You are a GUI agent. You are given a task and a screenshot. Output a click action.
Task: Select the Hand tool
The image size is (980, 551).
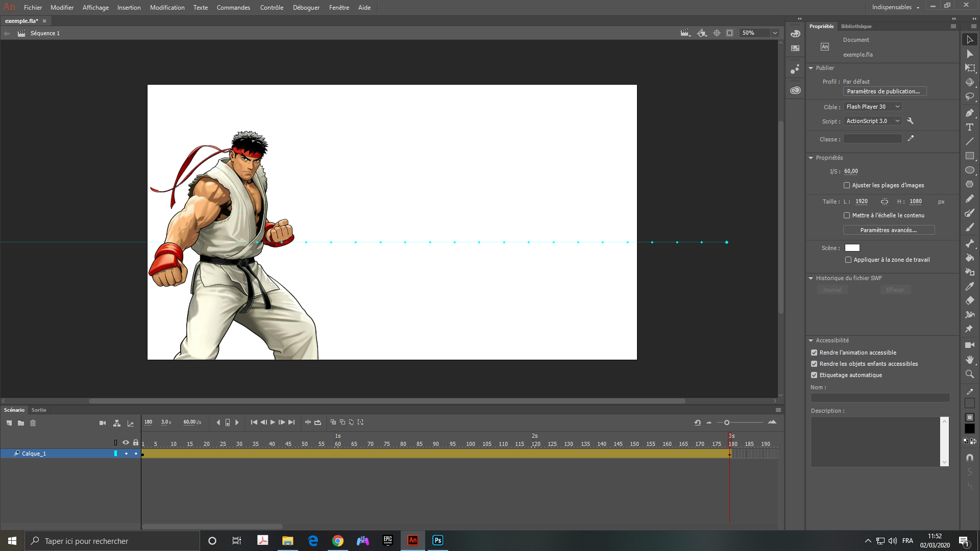click(x=970, y=360)
